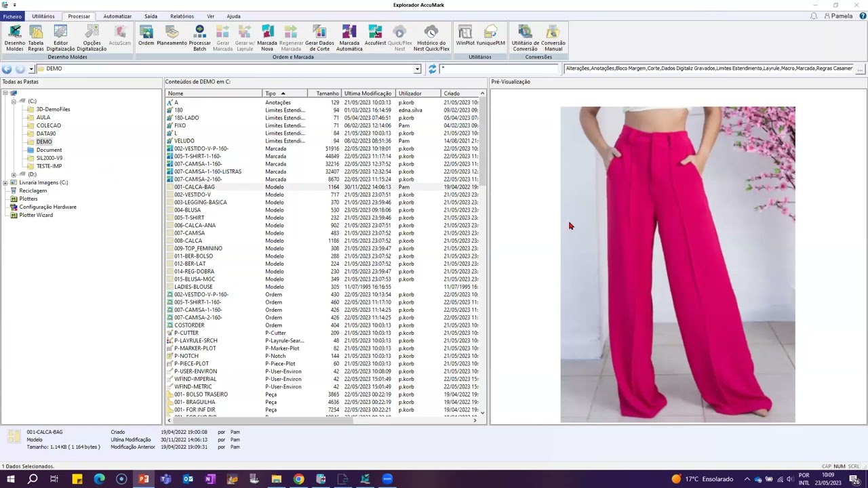This screenshot has width=868, height=488.
Task: Open the Desenho Moldes tool
Action: [x=14, y=37]
